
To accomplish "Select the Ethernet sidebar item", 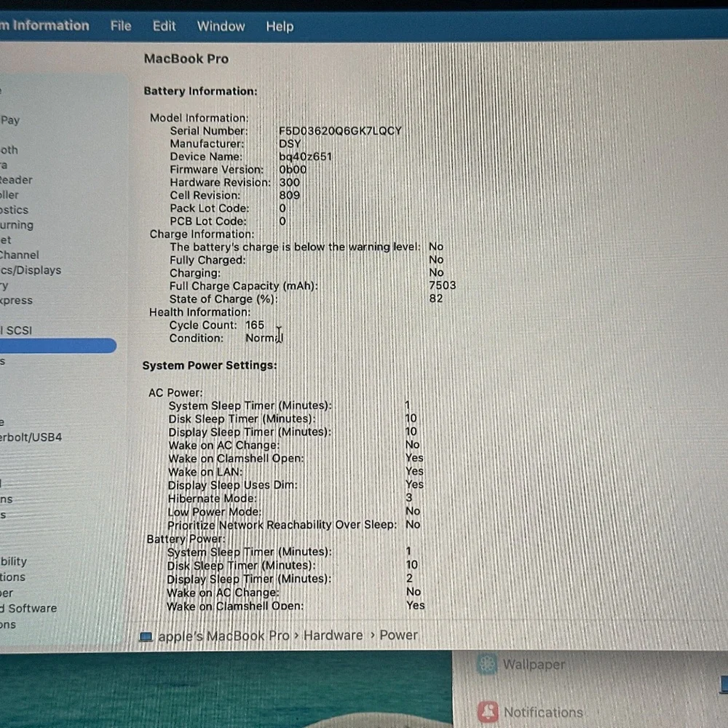I will pyautogui.click(x=6, y=240).
